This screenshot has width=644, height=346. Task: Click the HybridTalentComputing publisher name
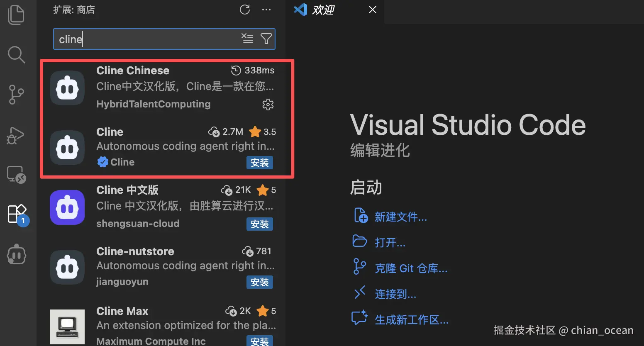(154, 104)
